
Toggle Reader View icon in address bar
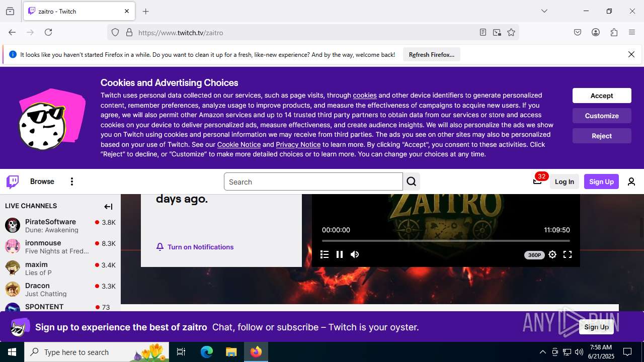point(483,32)
